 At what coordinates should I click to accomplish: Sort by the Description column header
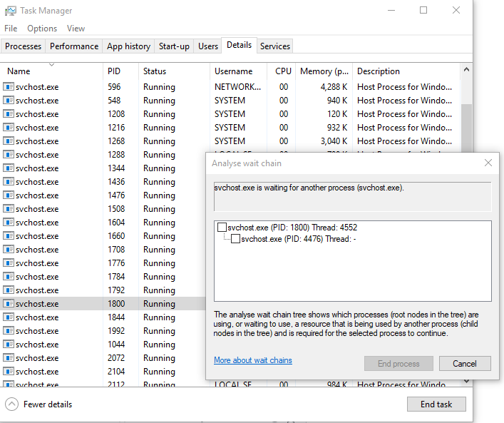406,71
